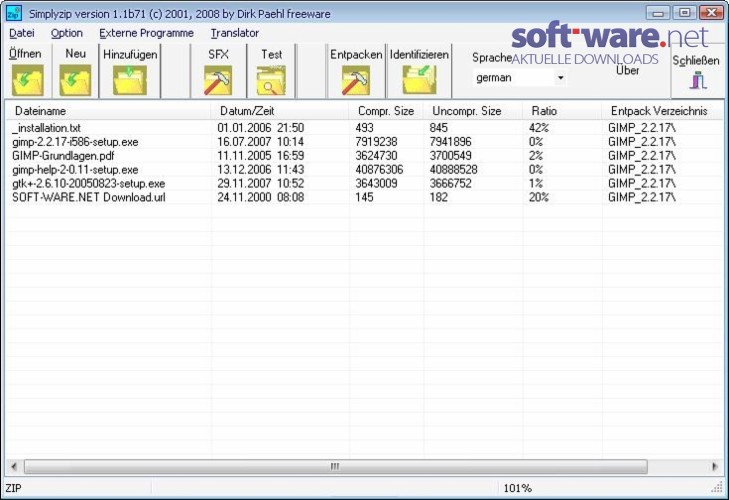Click the compressed size 3643009
The width and height of the screenshot is (729, 500).
pyautogui.click(x=376, y=184)
